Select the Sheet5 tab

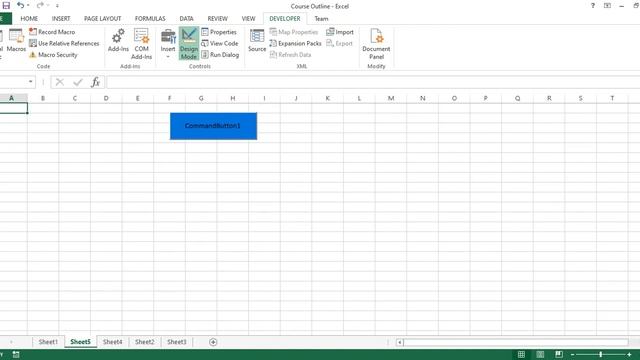80,342
